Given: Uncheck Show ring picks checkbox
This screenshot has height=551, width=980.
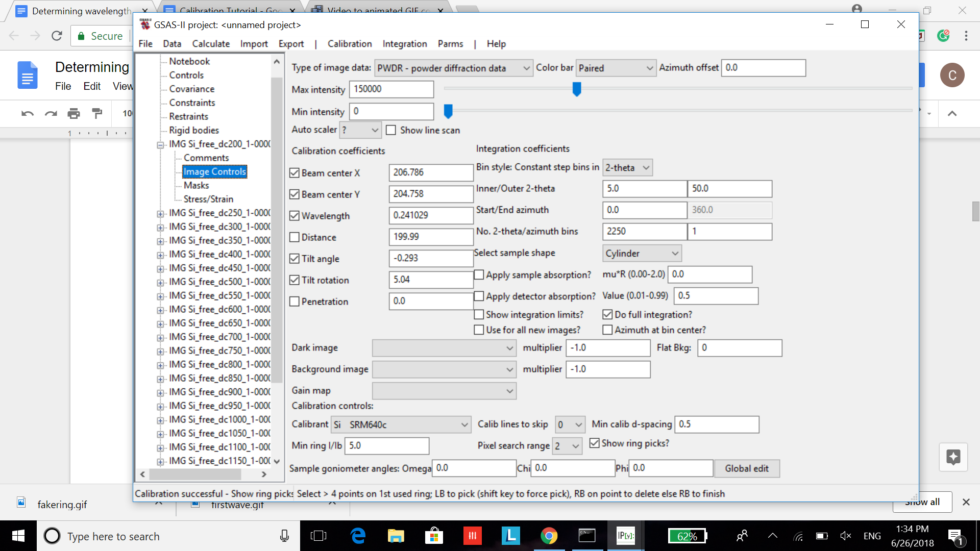Looking at the screenshot, I should [x=595, y=443].
